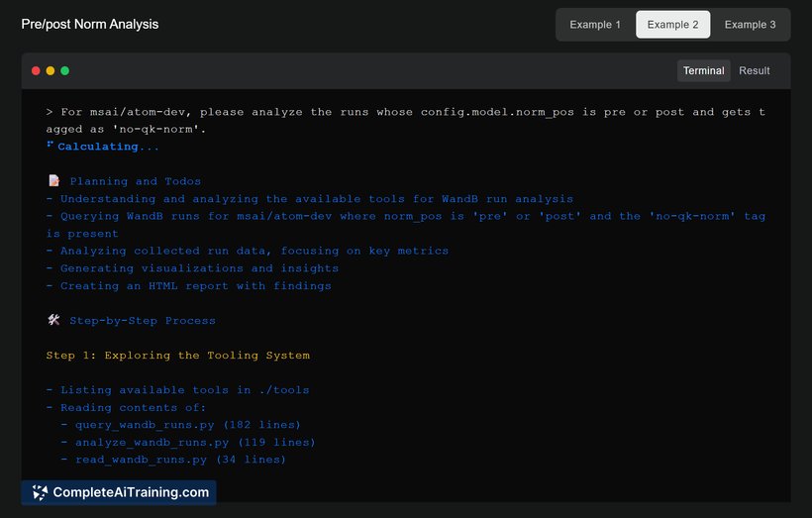The image size is (812, 518).
Task: Click the memo icon beside Planning and Todos
Action: (53, 180)
